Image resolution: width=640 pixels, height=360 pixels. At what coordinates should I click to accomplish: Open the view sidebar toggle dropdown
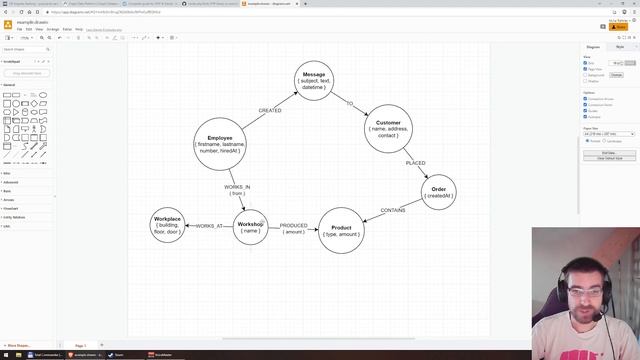point(9,38)
